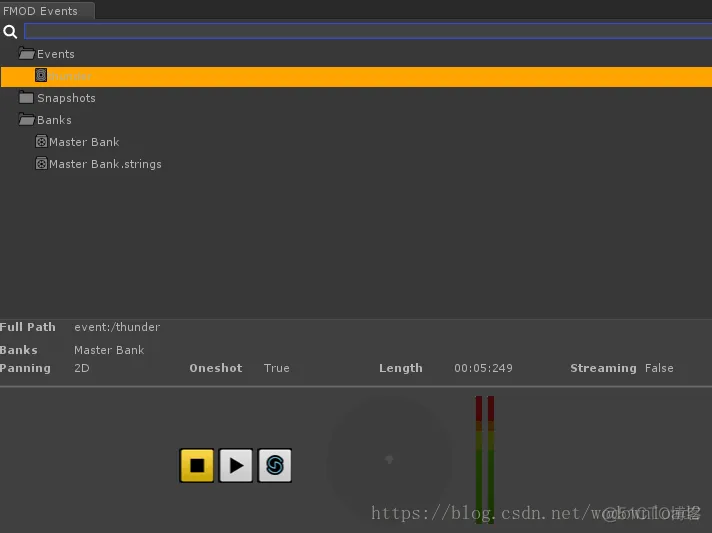This screenshot has width=712, height=533.
Task: Select Master Bank.strings in the tree
Action: pos(105,164)
